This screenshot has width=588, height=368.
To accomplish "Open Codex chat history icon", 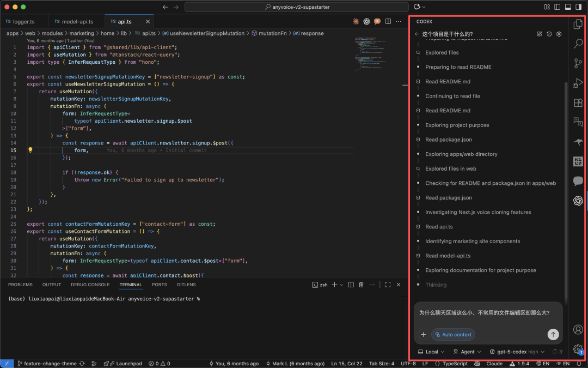I will coord(549,34).
